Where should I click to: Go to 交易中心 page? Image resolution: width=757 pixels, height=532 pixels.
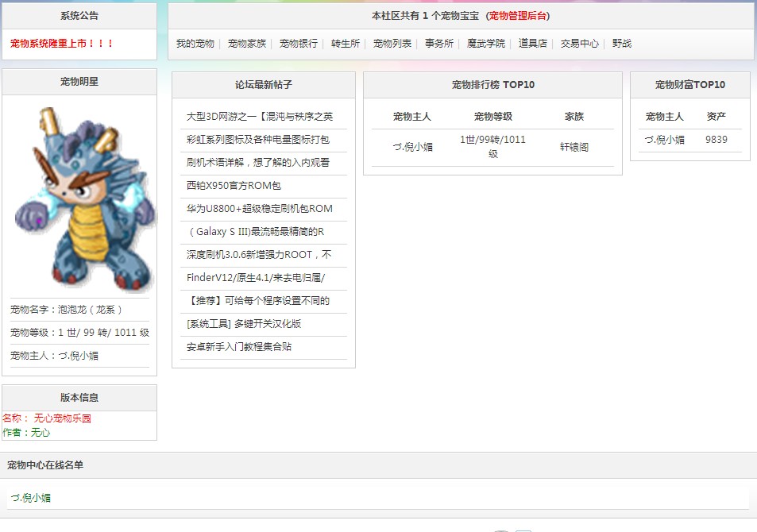(579, 44)
